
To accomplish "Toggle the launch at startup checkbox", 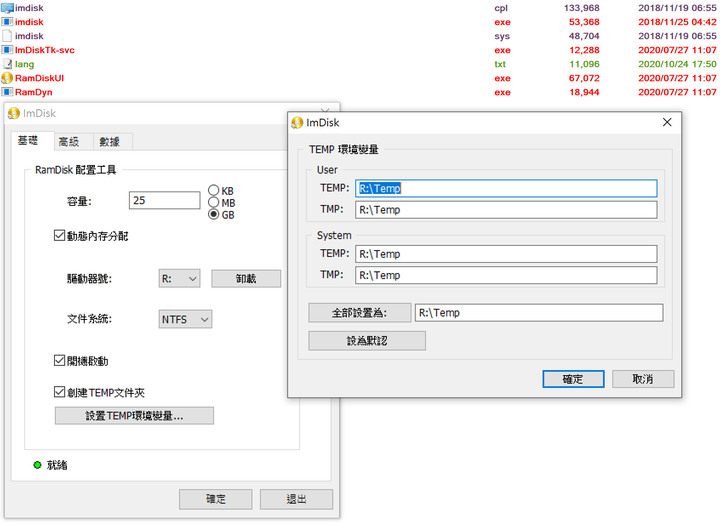I will tap(59, 361).
